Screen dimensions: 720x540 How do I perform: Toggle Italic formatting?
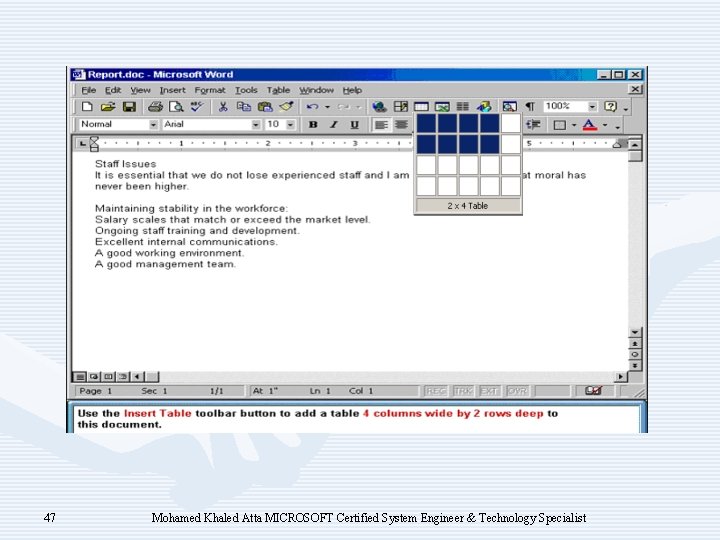[x=334, y=124]
